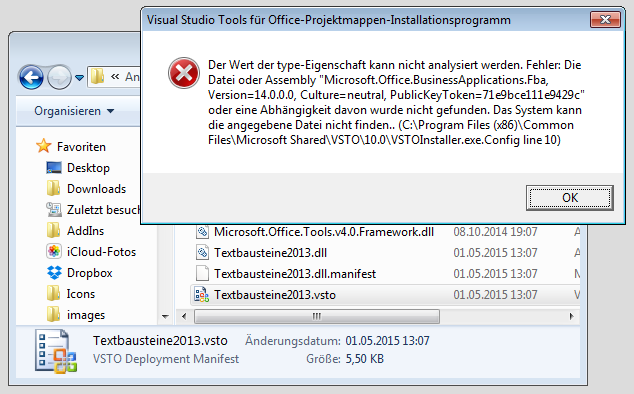Open the Organisieren menu
The height and width of the screenshot is (394, 634).
click(74, 111)
